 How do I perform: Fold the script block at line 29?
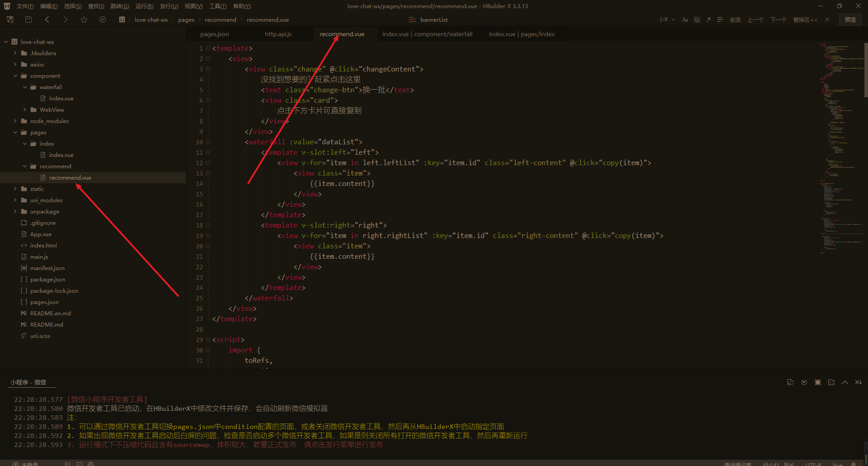[208, 339]
